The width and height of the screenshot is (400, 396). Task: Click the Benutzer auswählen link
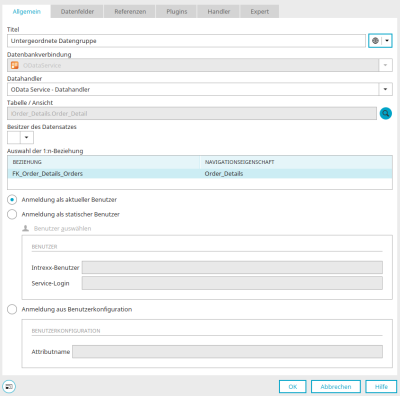click(62, 229)
